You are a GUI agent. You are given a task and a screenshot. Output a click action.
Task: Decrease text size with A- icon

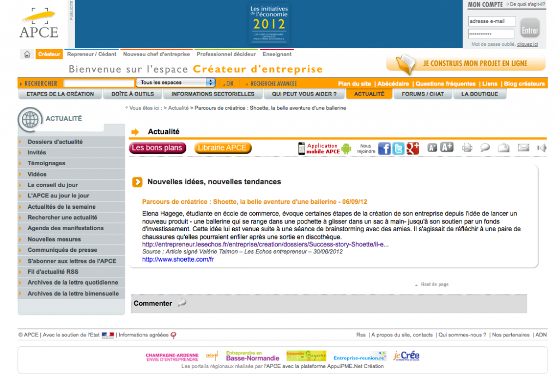432,147
